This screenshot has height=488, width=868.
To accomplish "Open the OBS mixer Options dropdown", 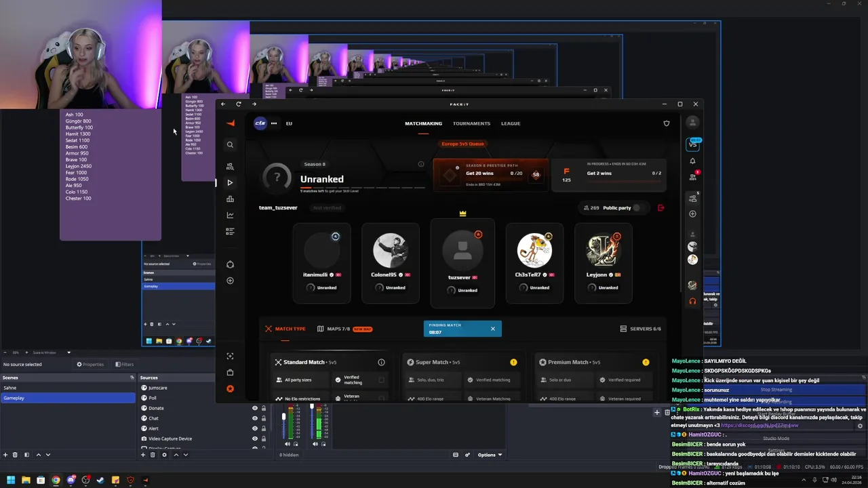I will (x=490, y=455).
